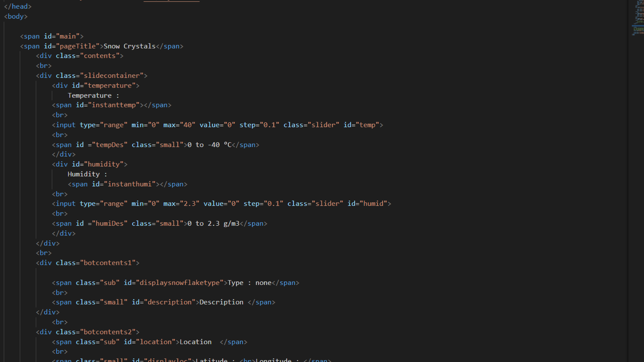Click the input line with id="humid"
644x362 pixels.
222,204
